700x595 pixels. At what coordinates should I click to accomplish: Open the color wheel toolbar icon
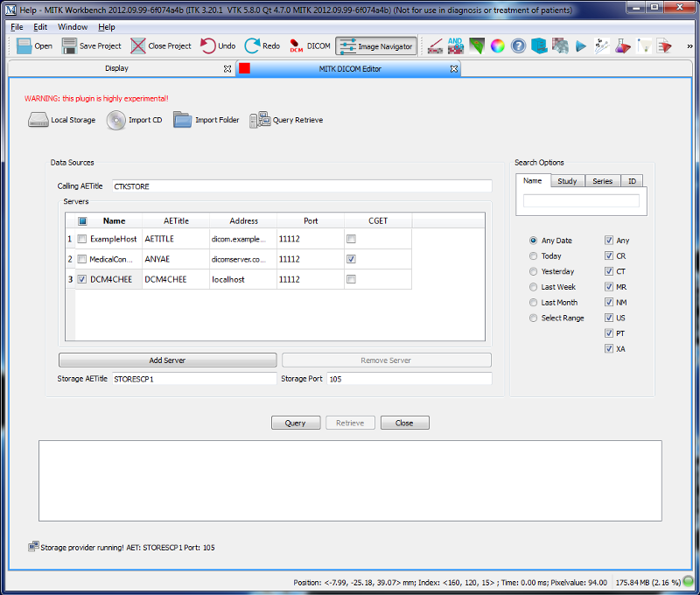pos(497,46)
